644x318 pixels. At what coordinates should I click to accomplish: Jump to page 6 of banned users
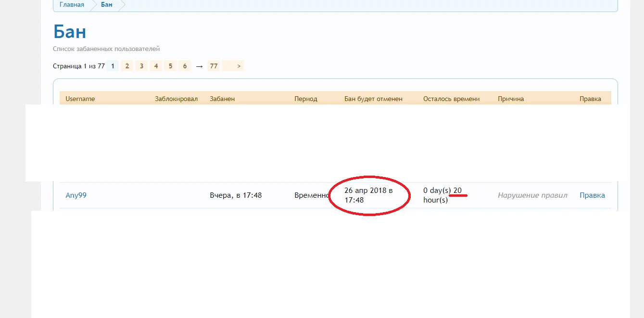coord(185,65)
